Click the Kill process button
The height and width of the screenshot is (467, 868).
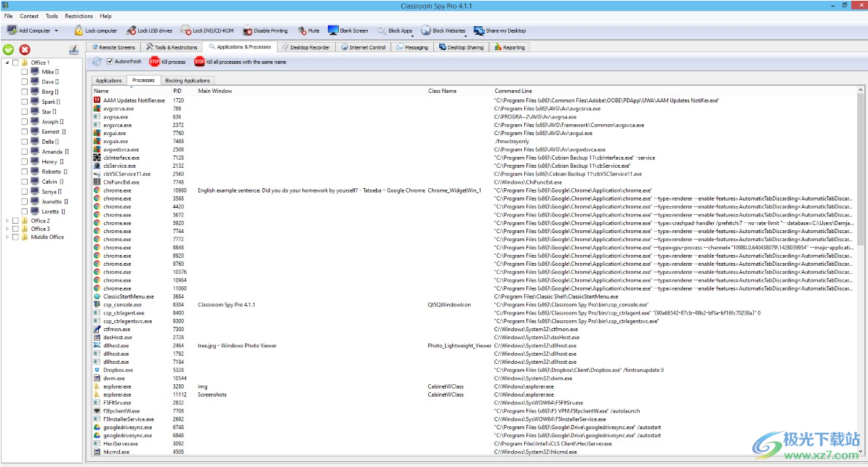point(168,62)
